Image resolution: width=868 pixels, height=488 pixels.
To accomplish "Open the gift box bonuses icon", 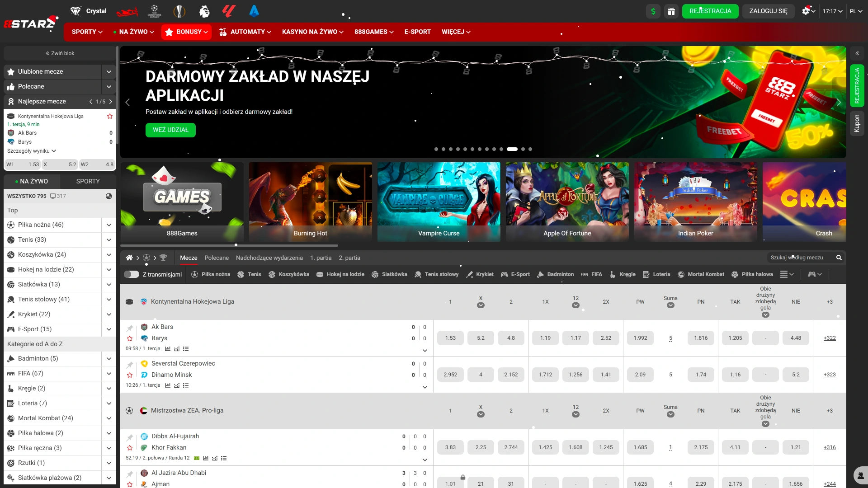I will (x=671, y=11).
